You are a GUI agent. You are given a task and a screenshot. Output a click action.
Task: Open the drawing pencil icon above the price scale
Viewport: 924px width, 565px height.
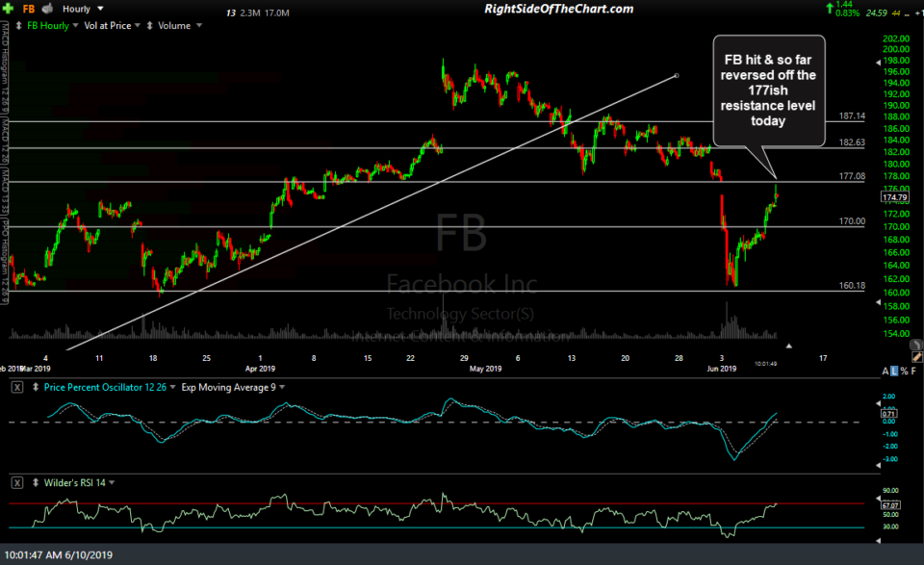tap(916, 359)
